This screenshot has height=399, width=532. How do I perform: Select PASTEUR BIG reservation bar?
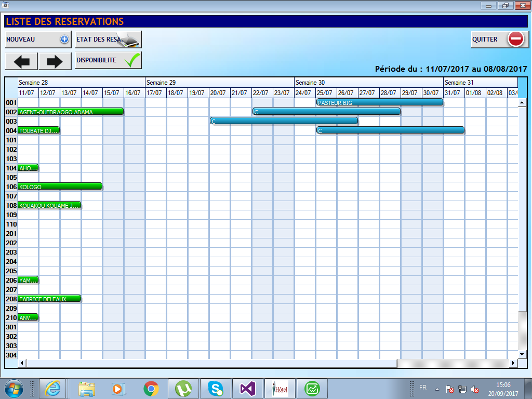tap(380, 102)
